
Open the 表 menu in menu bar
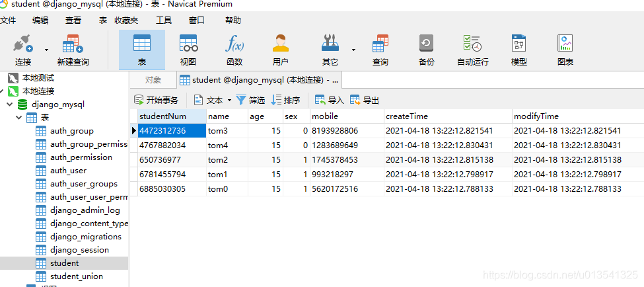[102, 20]
